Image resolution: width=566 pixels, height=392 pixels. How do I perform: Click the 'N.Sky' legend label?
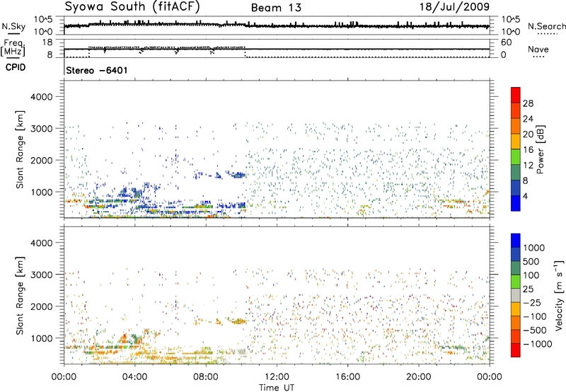[x=13, y=26]
